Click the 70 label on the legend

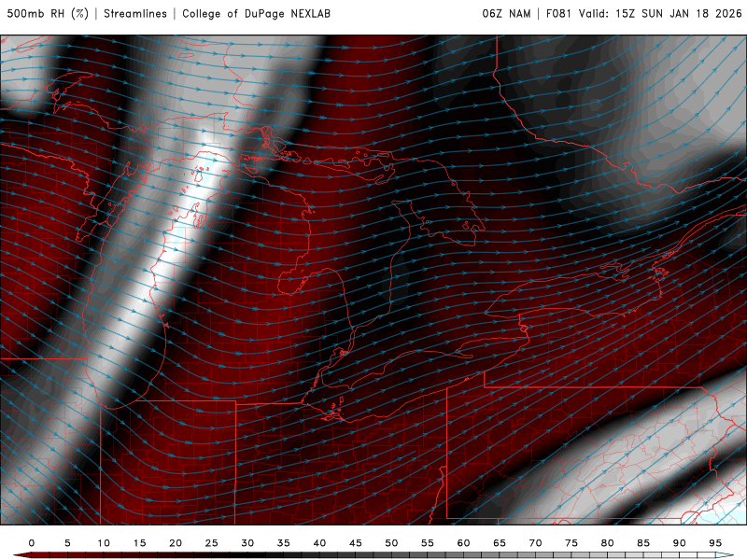click(x=535, y=543)
